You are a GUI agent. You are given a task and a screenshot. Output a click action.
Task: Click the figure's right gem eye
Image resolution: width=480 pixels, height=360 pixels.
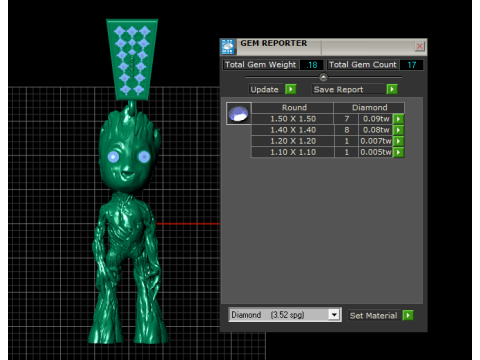pos(144,156)
